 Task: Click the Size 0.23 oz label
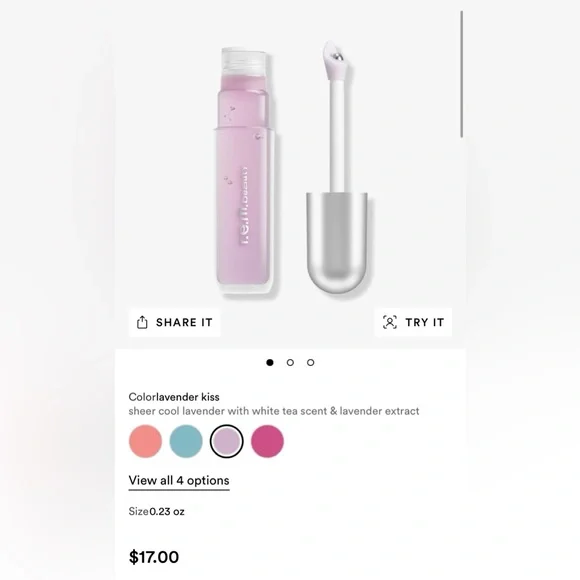[156, 512]
